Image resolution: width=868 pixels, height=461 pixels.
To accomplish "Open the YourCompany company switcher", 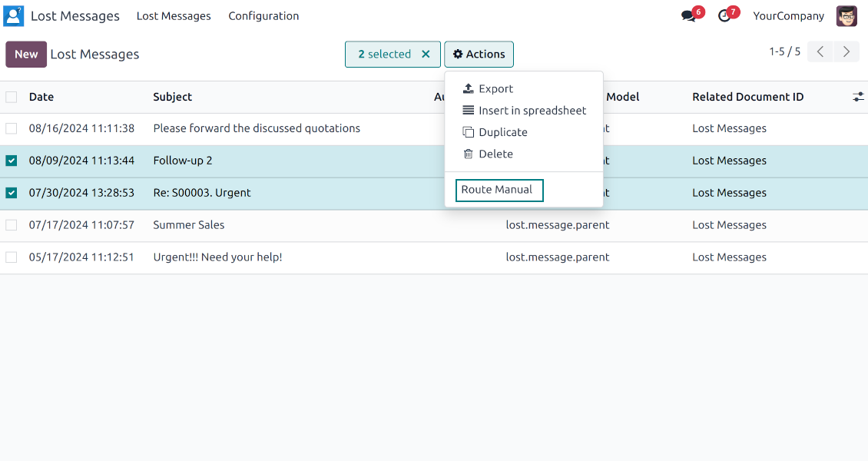I will tap(788, 16).
